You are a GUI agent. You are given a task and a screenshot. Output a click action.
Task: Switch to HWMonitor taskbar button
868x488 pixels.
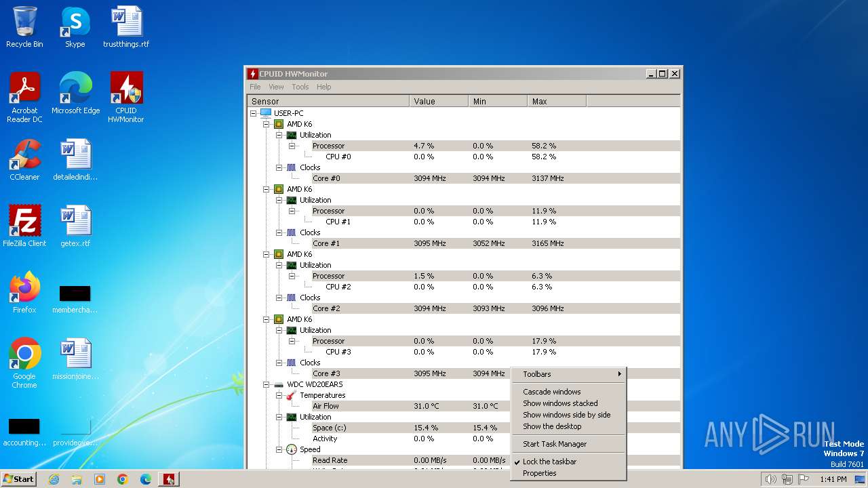pyautogui.click(x=169, y=479)
